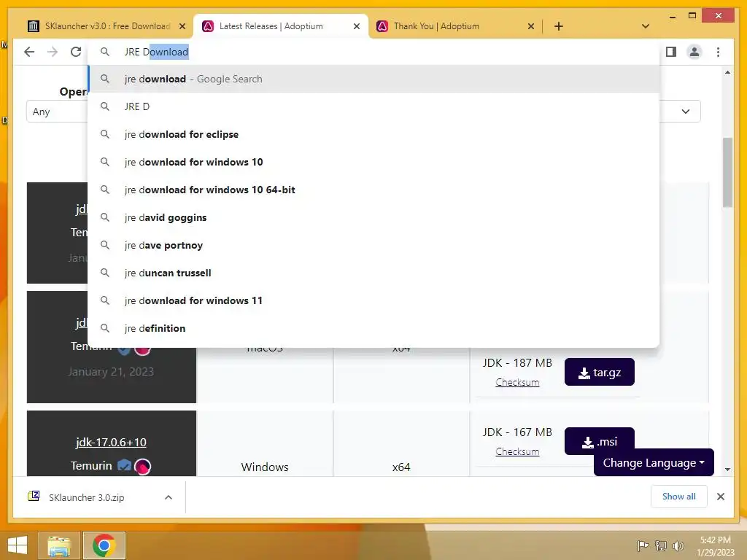Image resolution: width=747 pixels, height=560 pixels.
Task: Click the scrollbar down arrow
Action: pyautogui.click(x=727, y=470)
